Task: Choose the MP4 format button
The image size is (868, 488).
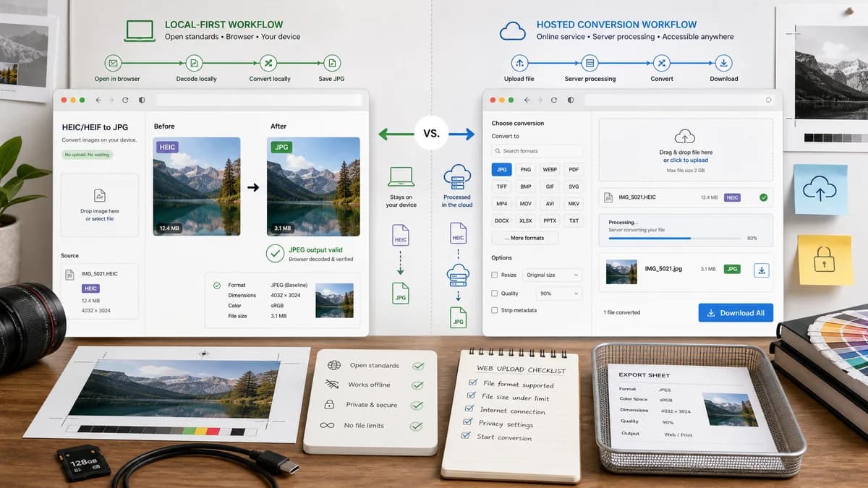Action: click(501, 204)
